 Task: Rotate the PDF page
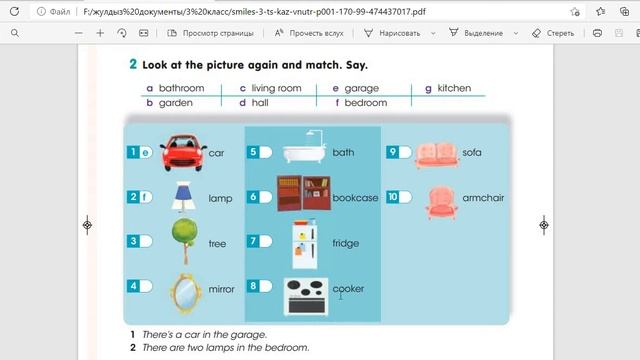point(122,33)
